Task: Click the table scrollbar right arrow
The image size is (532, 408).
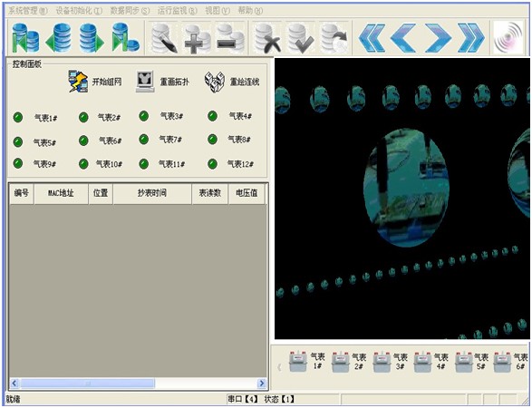Action: tap(262, 384)
